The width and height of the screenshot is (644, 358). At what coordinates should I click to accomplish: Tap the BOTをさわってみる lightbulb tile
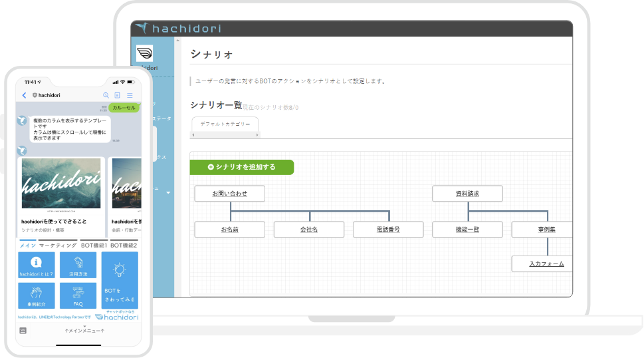coord(120,279)
